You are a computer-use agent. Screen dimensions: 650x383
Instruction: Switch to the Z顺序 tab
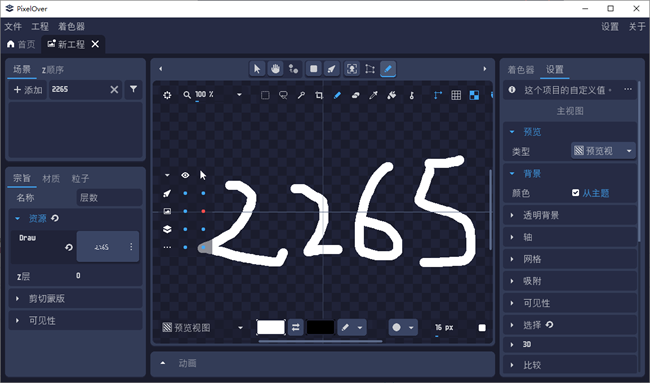[53, 70]
